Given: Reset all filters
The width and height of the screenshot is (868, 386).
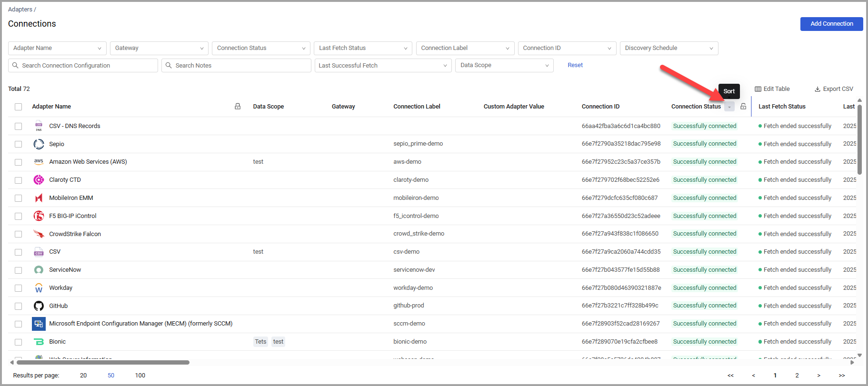Looking at the screenshot, I should [x=575, y=65].
